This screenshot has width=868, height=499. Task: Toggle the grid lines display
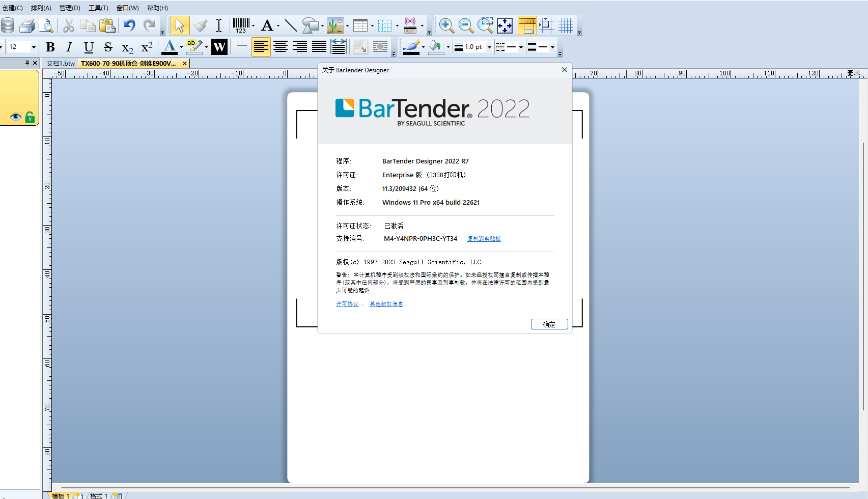point(566,25)
